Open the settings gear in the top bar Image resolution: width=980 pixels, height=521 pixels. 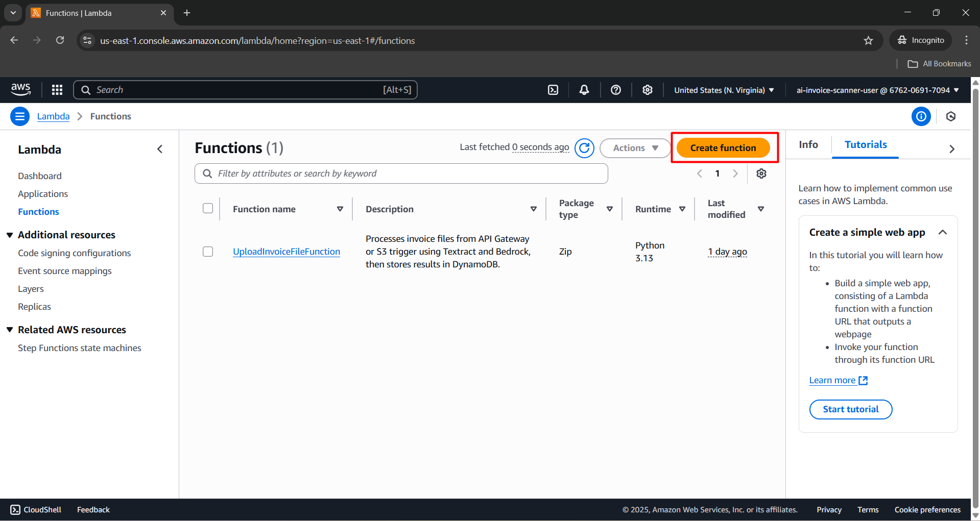pyautogui.click(x=647, y=89)
